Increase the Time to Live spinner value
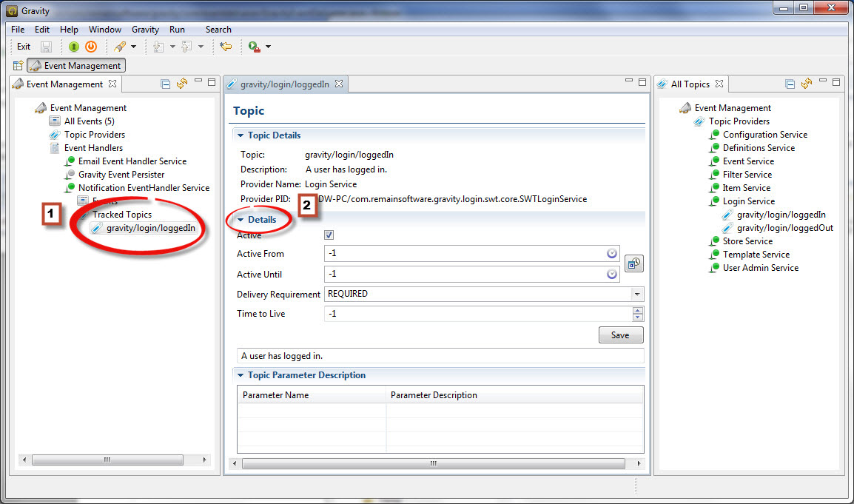Viewport: 854px width, 504px height. (638, 310)
